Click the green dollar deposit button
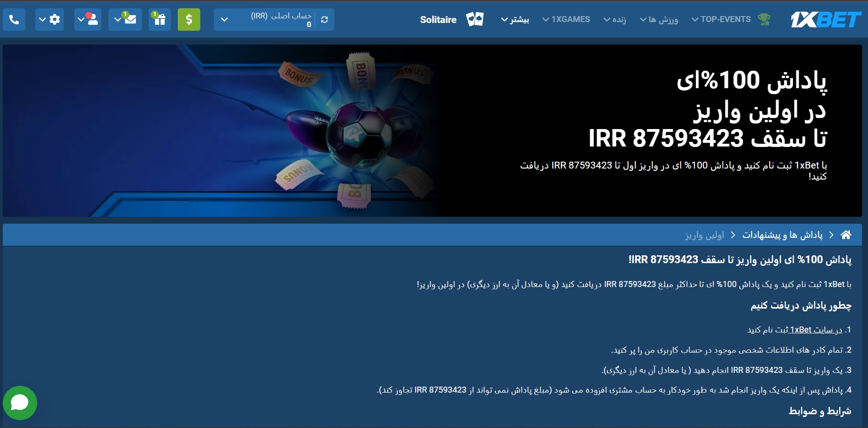Viewport: 868px width, 428px height. coord(189,20)
